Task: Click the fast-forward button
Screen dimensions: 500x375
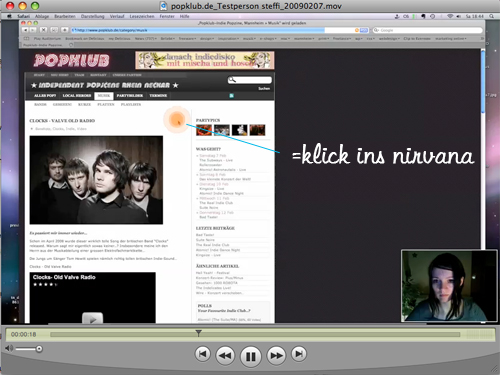Action: [x=276, y=355]
